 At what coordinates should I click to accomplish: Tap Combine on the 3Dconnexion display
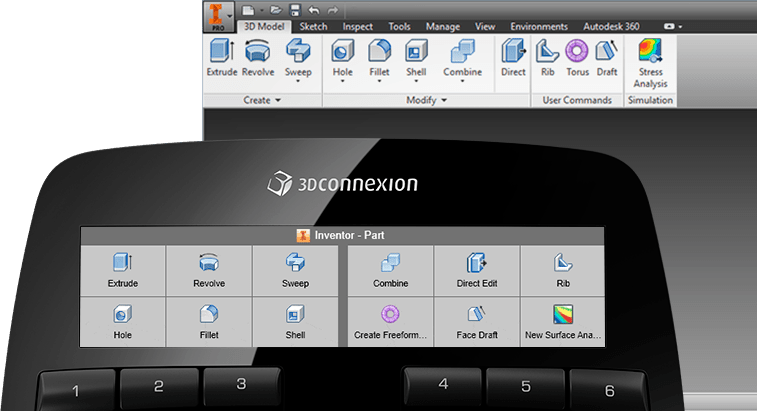pos(391,270)
